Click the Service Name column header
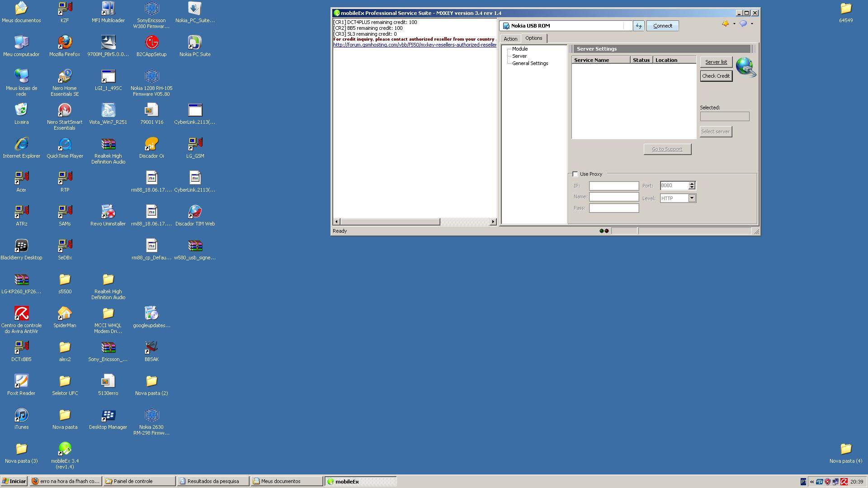The height and width of the screenshot is (488, 868). [x=601, y=60]
